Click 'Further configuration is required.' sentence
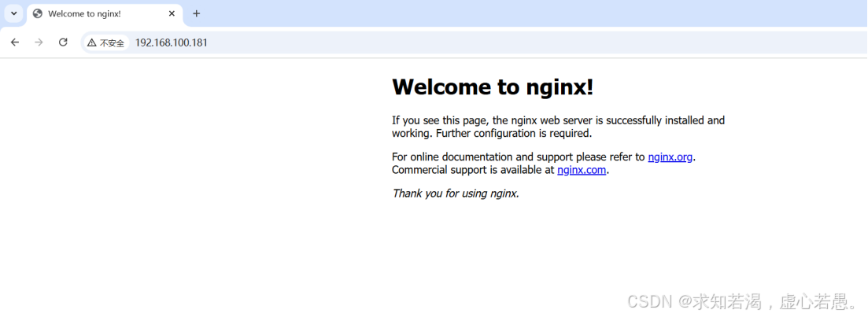The width and height of the screenshot is (868, 317). tap(514, 133)
